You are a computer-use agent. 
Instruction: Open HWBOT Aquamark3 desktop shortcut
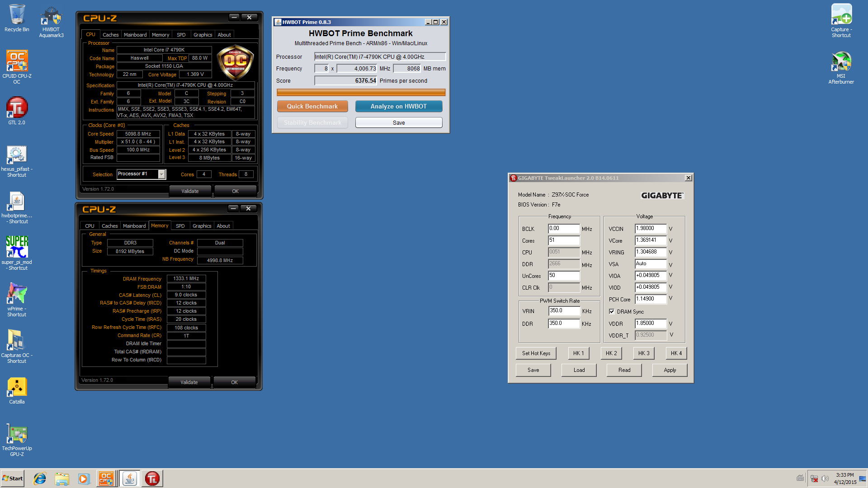point(51,21)
